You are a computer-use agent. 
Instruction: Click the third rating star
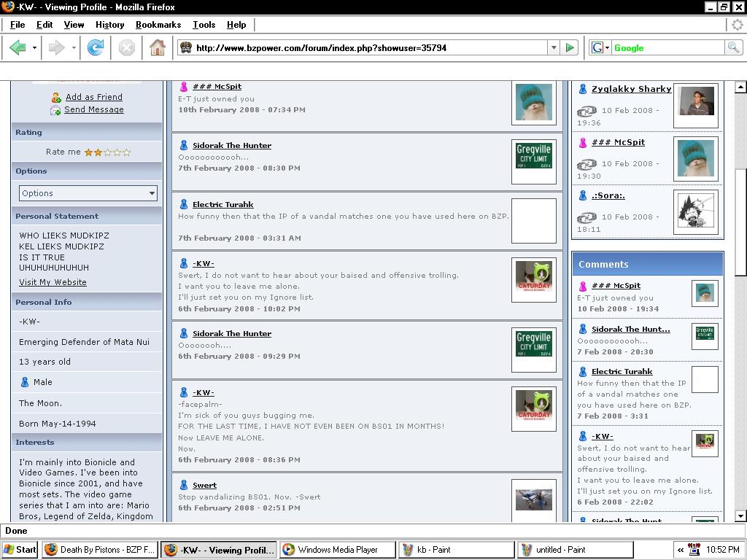(107, 152)
